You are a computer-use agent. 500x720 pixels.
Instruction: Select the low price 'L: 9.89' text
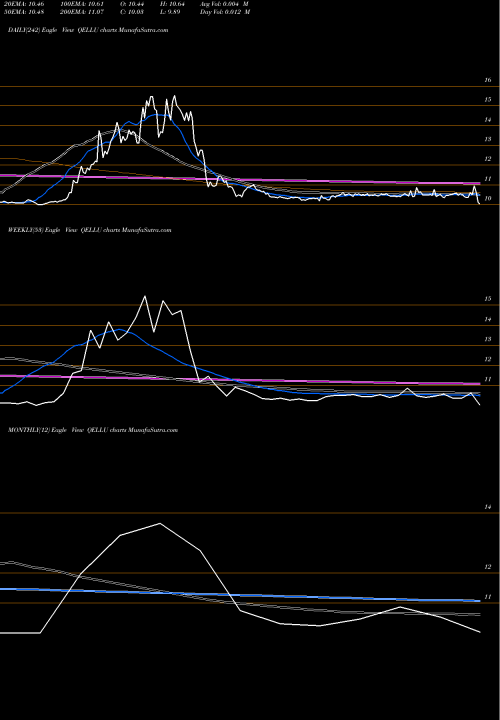coord(171,12)
